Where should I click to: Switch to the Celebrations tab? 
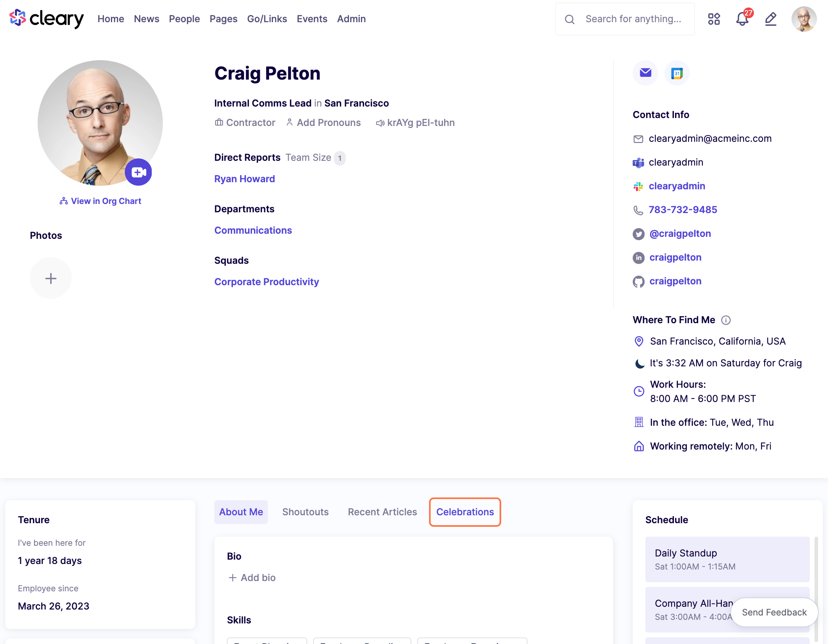[465, 512]
